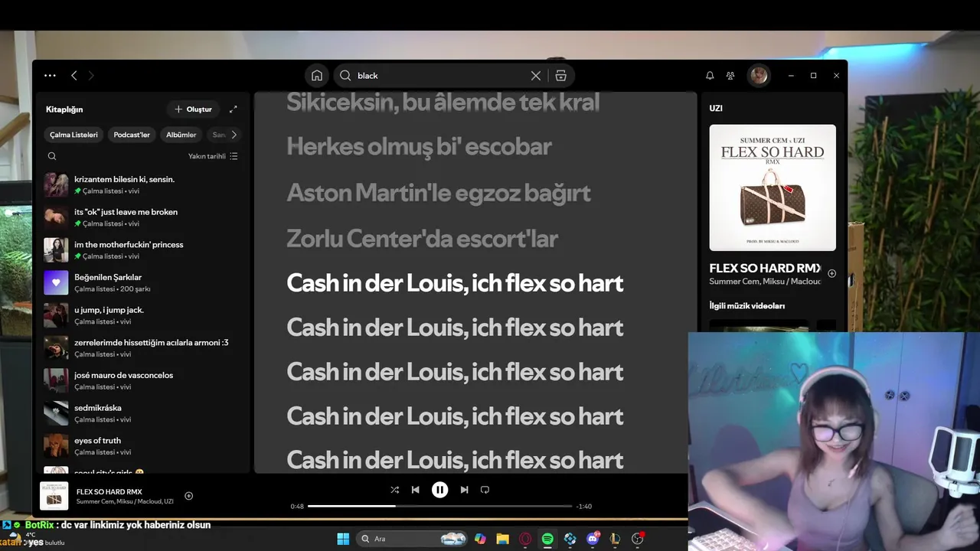Add song to library in right panel
The width and height of the screenshot is (980, 551).
(x=832, y=273)
